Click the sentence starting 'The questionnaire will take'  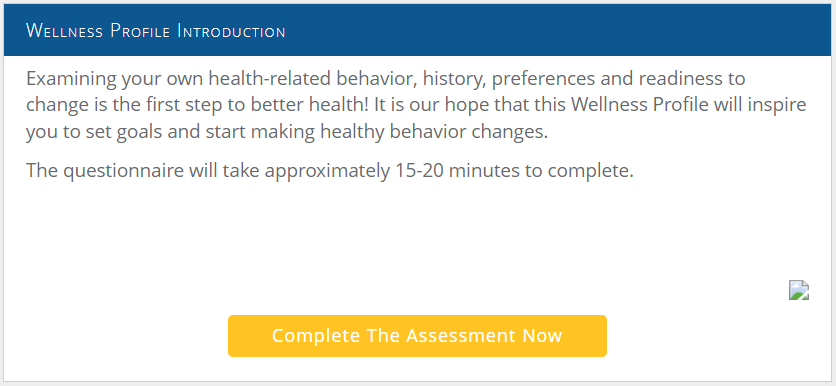point(330,171)
